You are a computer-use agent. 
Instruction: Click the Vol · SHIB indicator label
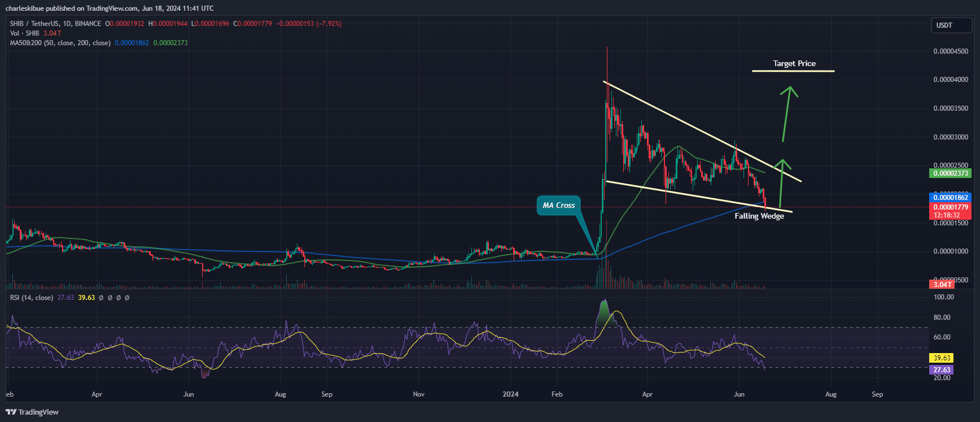tap(25, 33)
